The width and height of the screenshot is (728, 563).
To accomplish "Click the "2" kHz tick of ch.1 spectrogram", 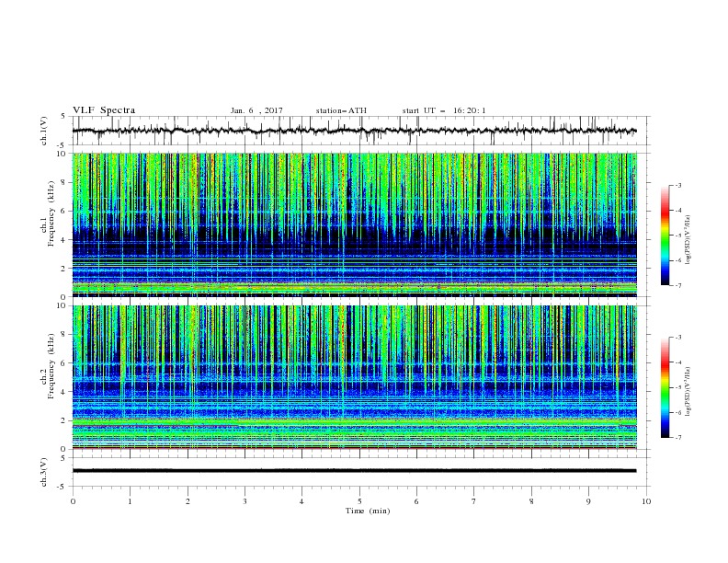I will (x=65, y=268).
